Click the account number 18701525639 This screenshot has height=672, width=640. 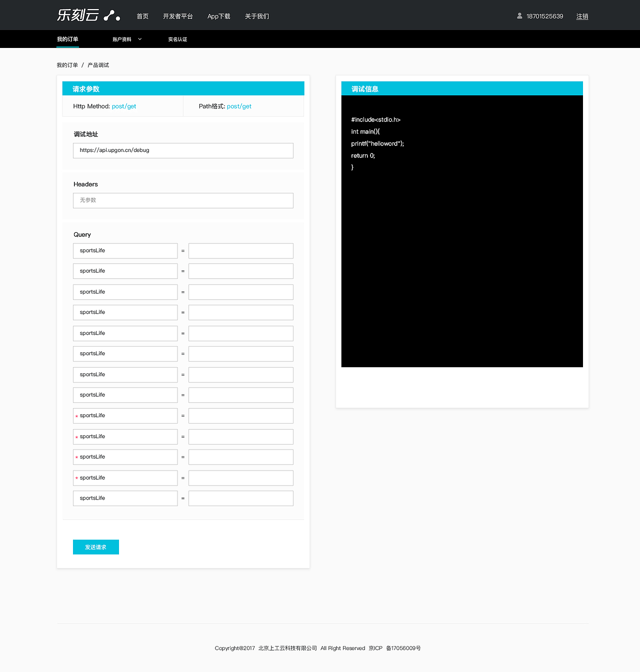544,16
